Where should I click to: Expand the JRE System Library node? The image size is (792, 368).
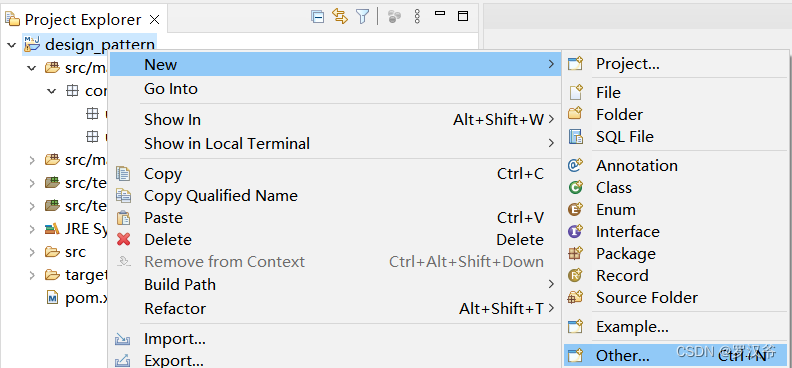pos(32,229)
